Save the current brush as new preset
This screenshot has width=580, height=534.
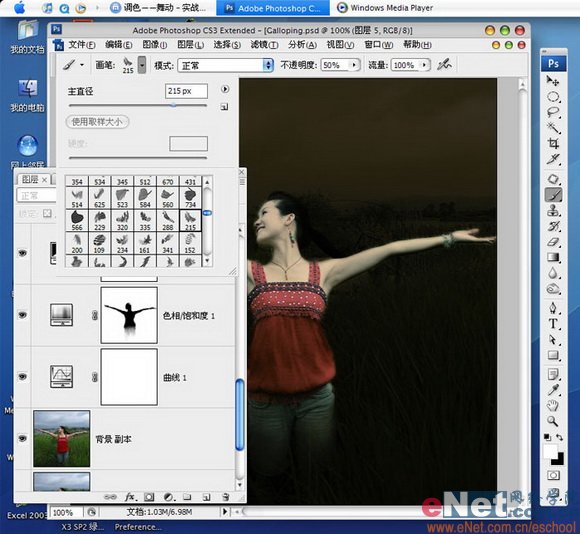[x=224, y=107]
